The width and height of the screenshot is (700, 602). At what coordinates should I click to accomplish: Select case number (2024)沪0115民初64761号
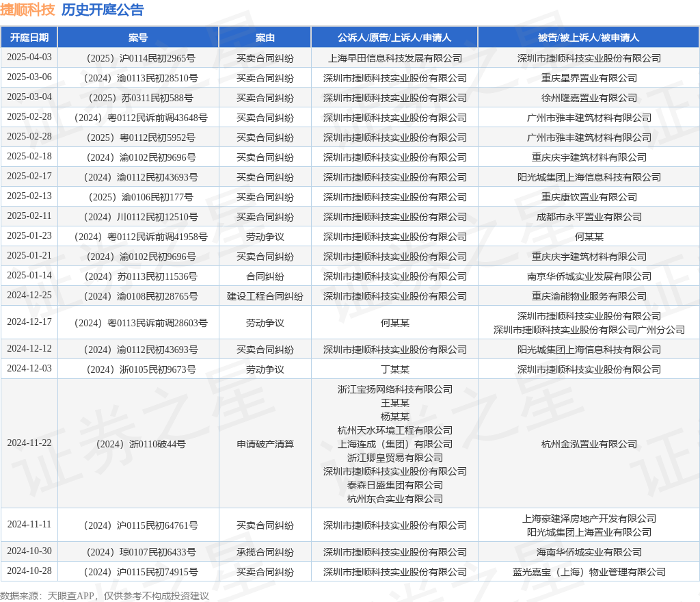[x=141, y=525]
